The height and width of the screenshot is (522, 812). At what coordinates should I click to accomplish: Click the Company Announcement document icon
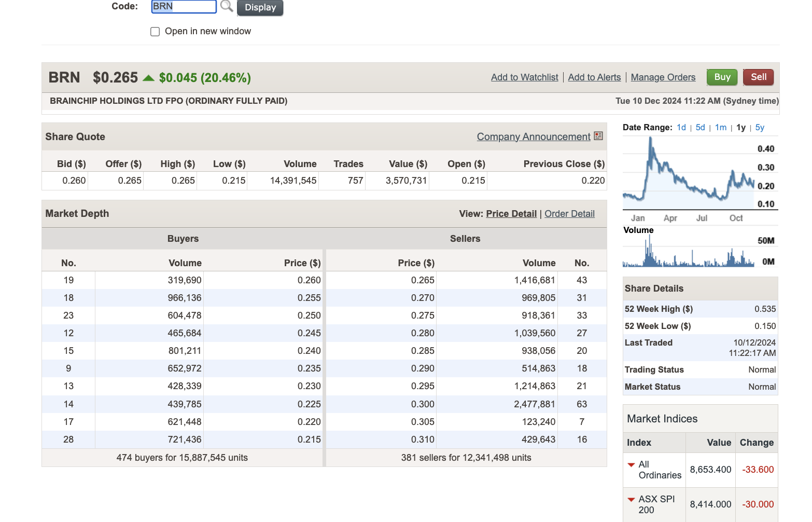point(598,136)
